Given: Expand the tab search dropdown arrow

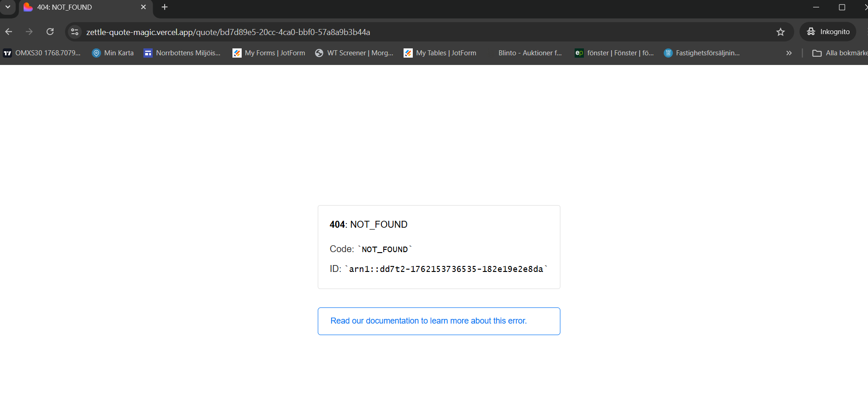Looking at the screenshot, I should click(x=8, y=7).
